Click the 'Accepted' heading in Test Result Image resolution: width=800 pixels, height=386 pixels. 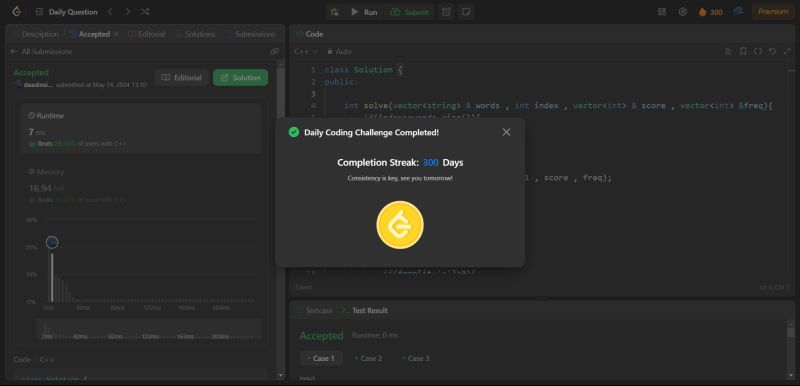321,336
